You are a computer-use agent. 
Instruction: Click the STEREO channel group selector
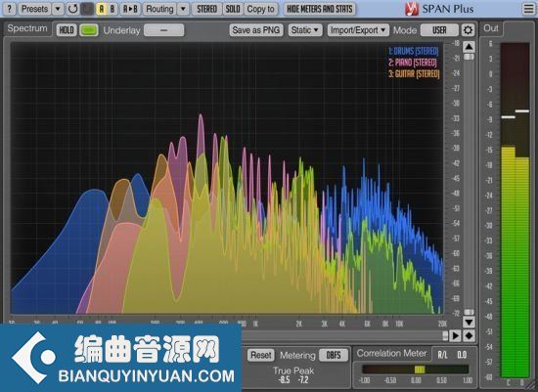pos(206,9)
